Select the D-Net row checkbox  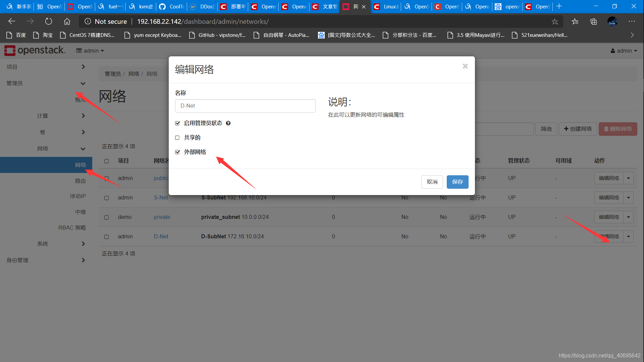click(107, 237)
